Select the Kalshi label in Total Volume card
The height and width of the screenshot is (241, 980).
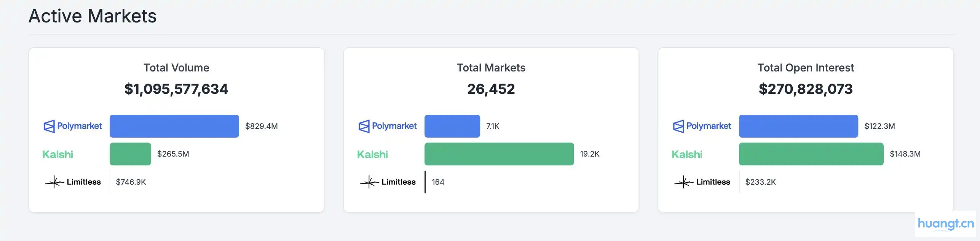coord(57,154)
